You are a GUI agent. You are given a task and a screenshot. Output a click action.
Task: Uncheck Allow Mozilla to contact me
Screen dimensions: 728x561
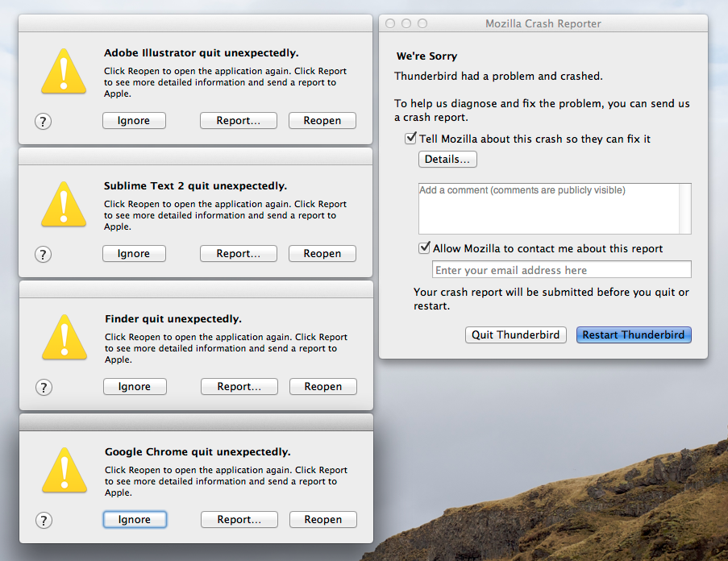pos(424,247)
